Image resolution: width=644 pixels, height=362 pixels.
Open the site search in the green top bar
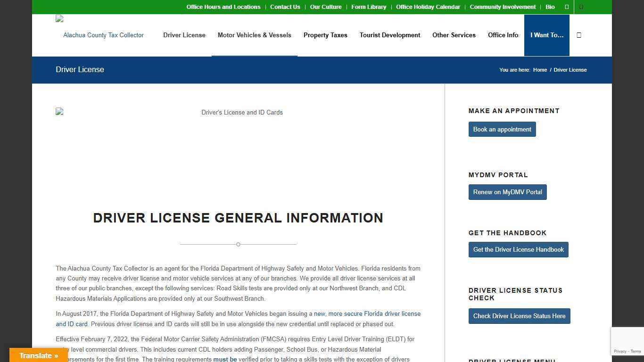click(x=581, y=7)
